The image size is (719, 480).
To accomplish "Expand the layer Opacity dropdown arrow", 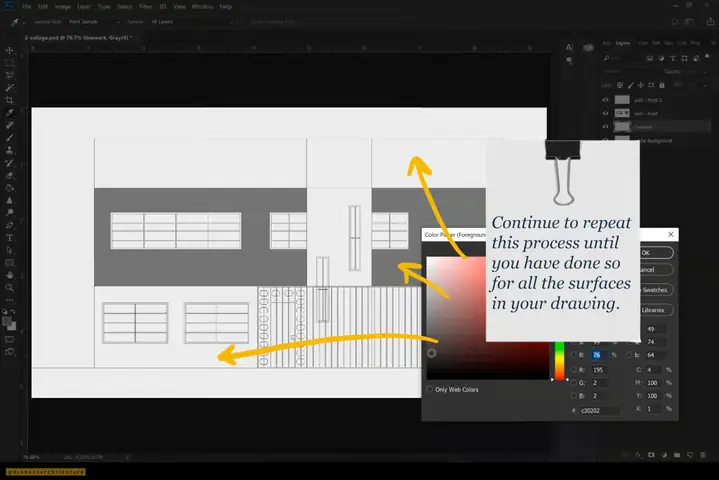I will pyautogui.click(x=705, y=72).
